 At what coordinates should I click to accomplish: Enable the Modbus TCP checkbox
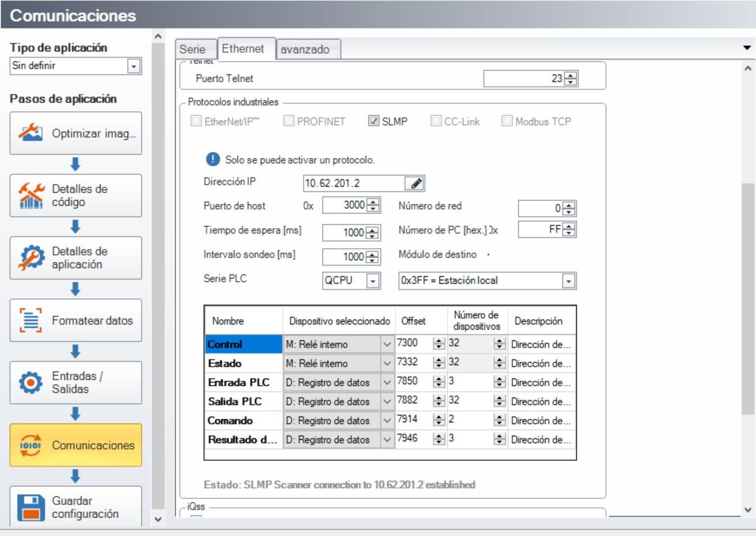click(507, 121)
